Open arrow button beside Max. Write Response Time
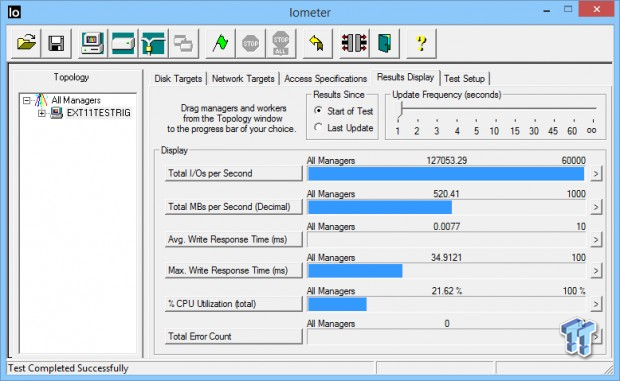The width and height of the screenshot is (620, 381). [x=596, y=271]
